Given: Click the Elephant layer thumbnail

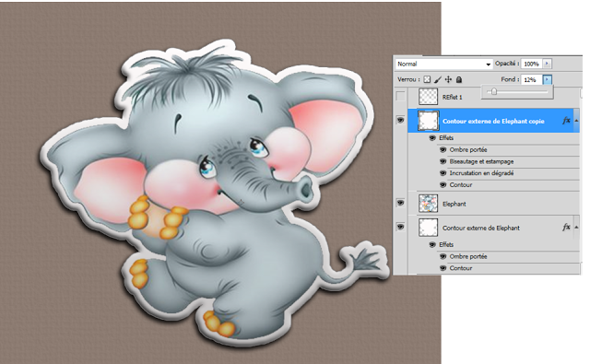Looking at the screenshot, I should (x=428, y=204).
